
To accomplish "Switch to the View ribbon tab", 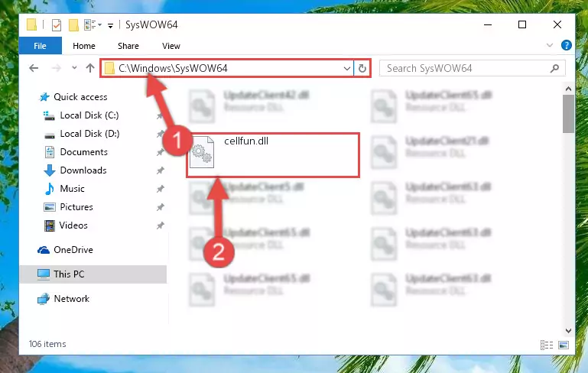I will (x=171, y=46).
